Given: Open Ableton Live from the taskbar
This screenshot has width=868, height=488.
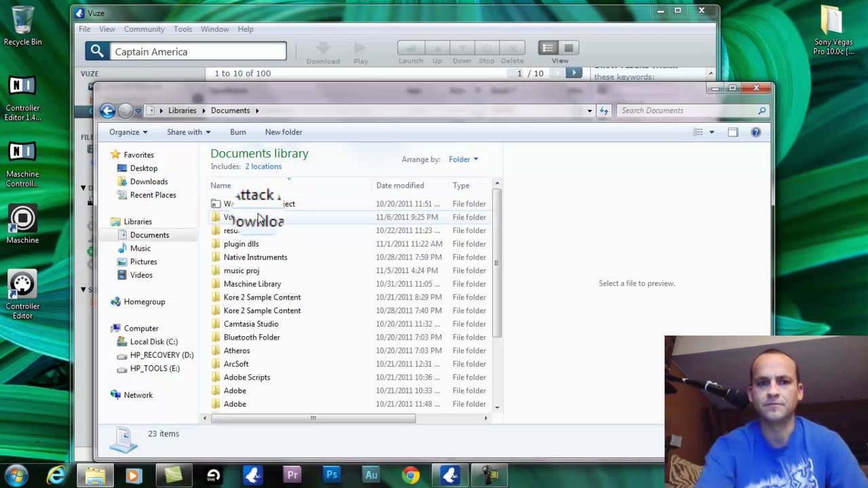Looking at the screenshot, I should pos(213,475).
